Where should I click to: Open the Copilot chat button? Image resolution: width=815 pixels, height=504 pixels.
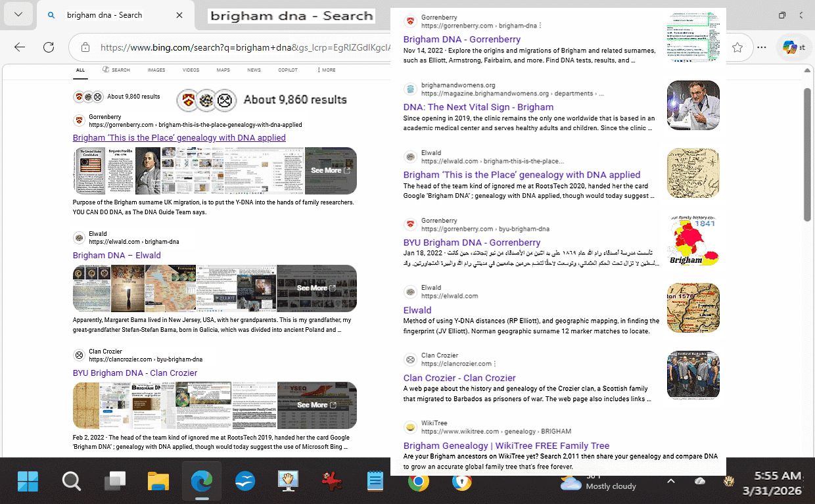point(789,48)
